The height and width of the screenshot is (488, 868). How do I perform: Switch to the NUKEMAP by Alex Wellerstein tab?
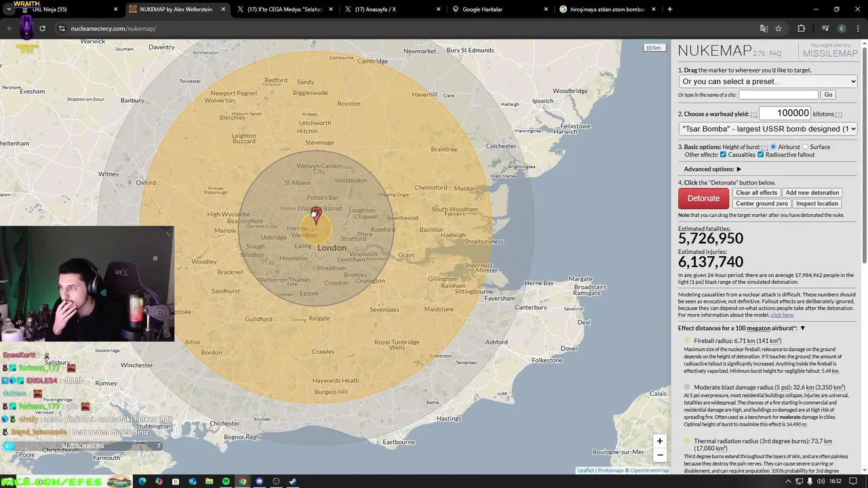click(176, 9)
